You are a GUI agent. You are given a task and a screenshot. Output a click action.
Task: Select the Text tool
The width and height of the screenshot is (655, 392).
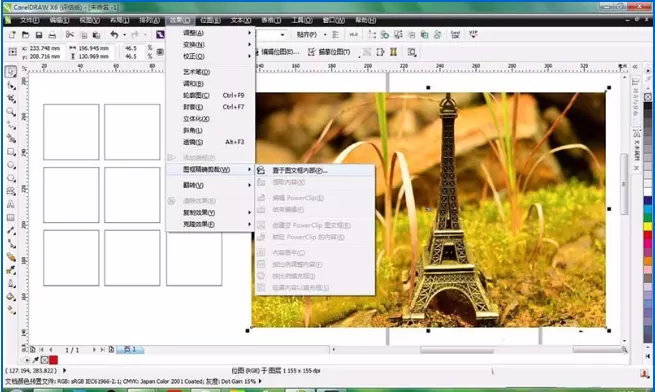pyautogui.click(x=11, y=204)
